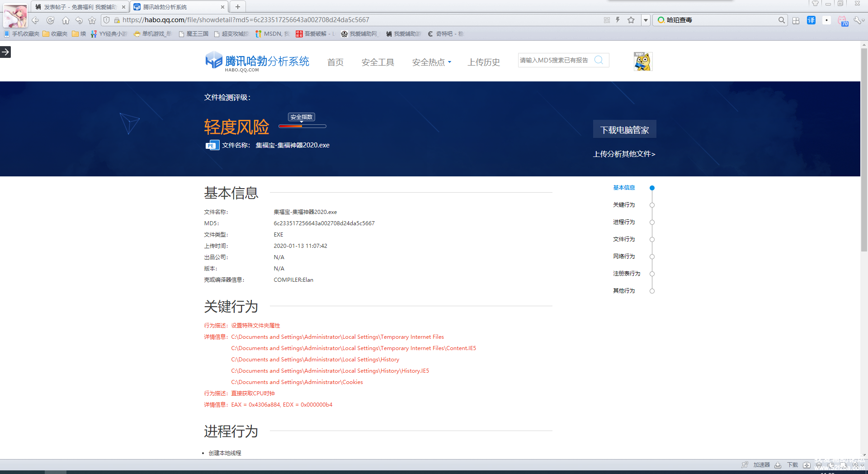Screen dimensions: 868x474
Task: Click the MD5 value 6c233517256643a002708d24da5c5667
Action: pos(324,223)
